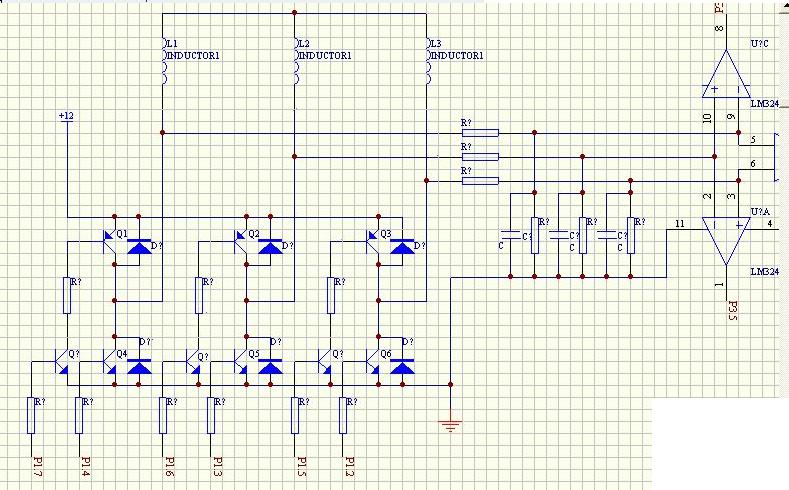Select the ground symbol

451,425
